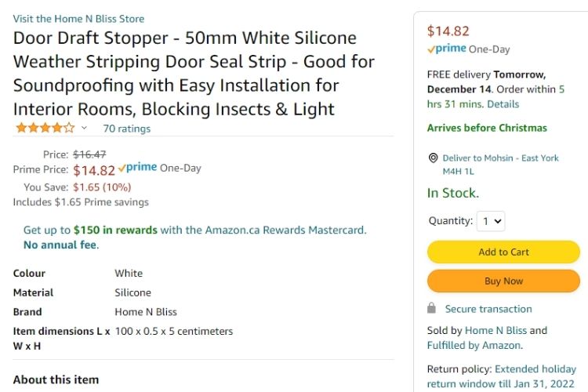Click the buy box price $14.82
The image size is (588, 392).
point(448,31)
